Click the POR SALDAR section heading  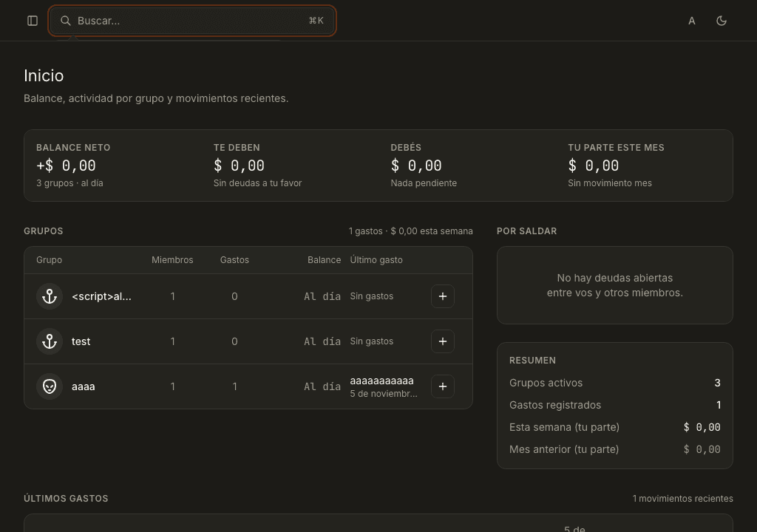526,231
